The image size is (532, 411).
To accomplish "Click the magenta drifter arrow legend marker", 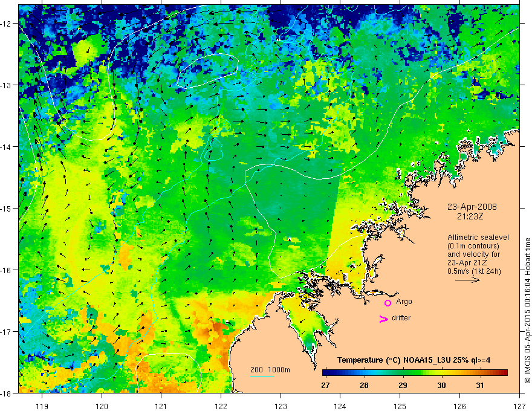I will coord(383,319).
